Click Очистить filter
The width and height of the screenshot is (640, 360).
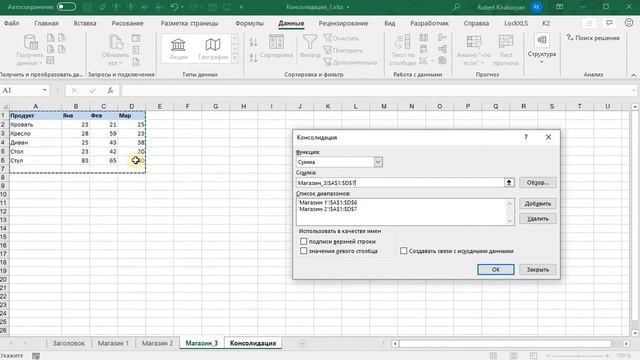tap(341, 38)
